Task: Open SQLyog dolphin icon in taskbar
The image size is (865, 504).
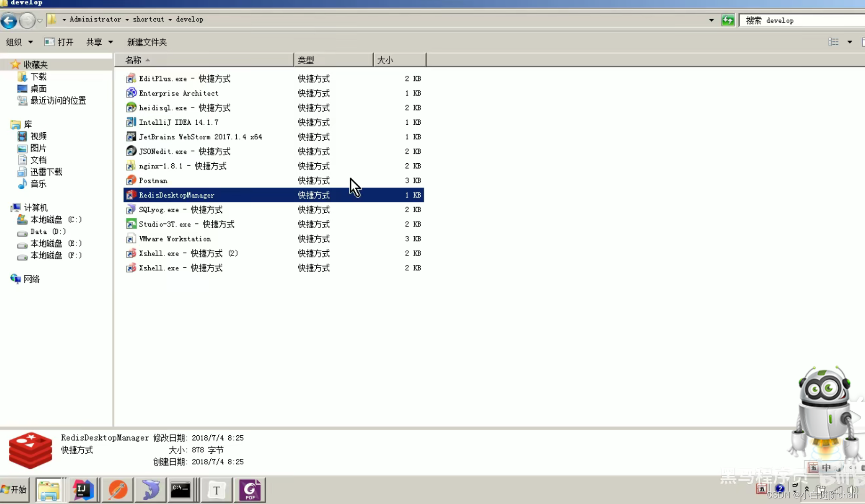Action: 150,490
